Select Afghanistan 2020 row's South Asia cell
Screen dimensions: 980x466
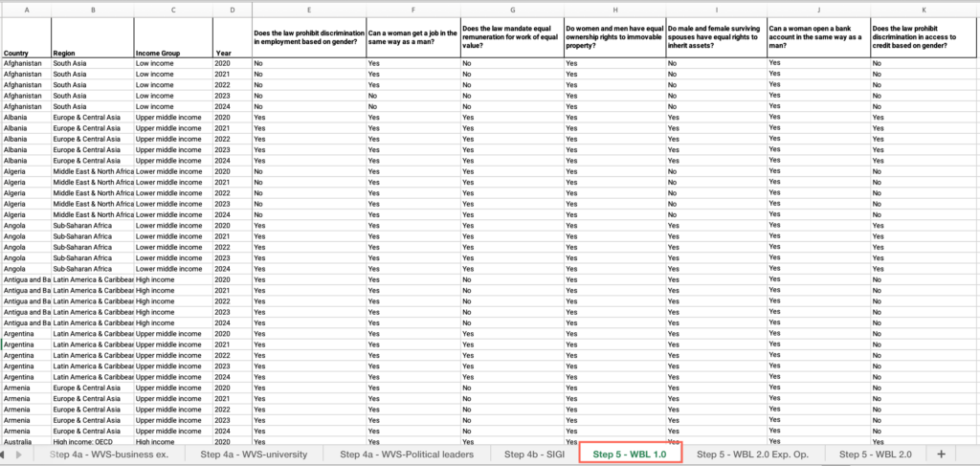[93, 64]
